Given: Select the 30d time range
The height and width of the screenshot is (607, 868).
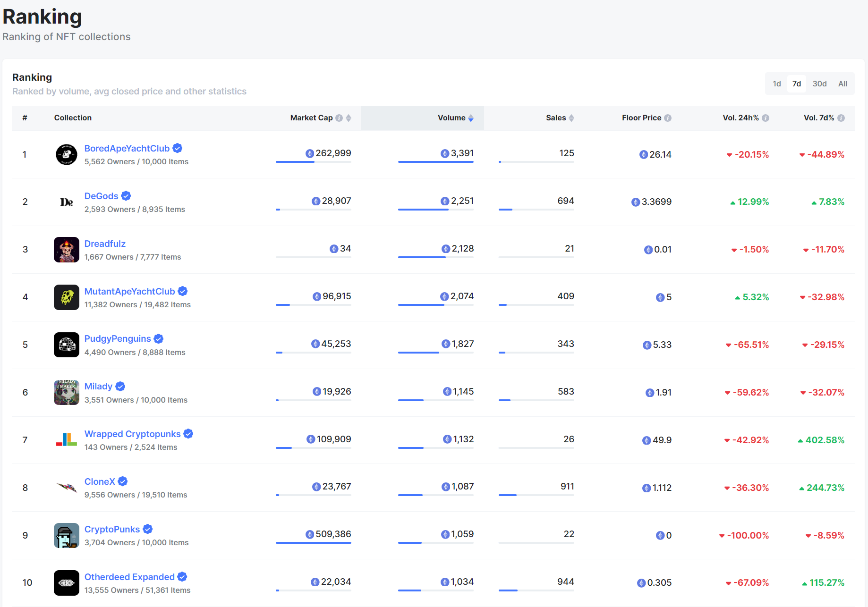Looking at the screenshot, I should coord(819,84).
